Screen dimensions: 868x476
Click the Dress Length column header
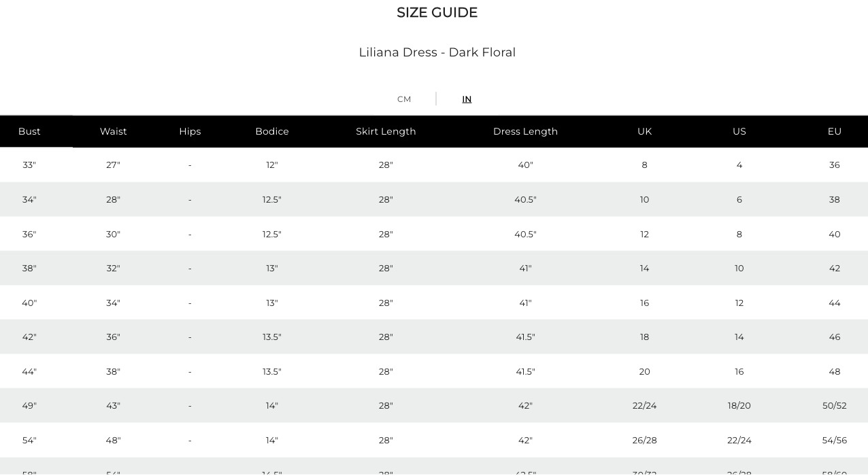click(525, 131)
